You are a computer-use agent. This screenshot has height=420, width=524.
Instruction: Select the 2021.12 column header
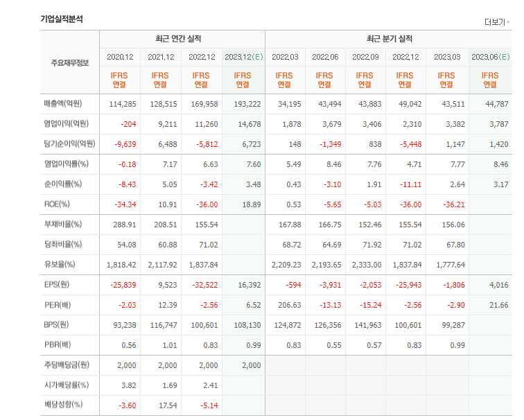[161, 57]
